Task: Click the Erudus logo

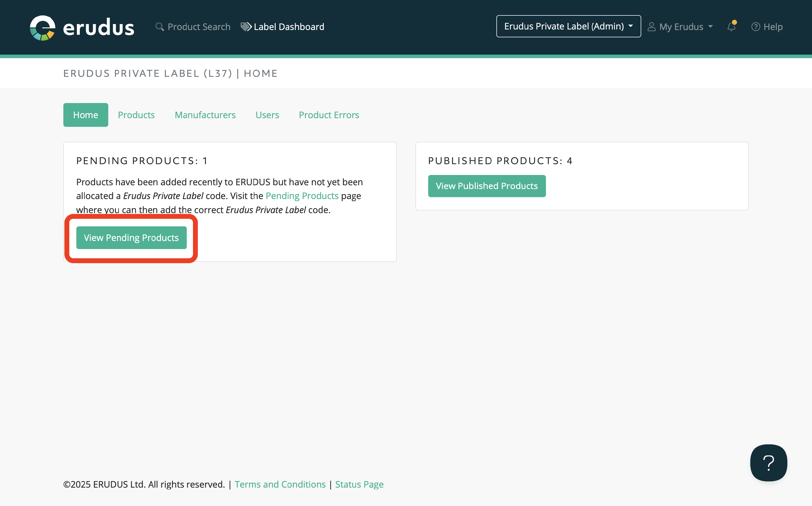Action: coord(82,27)
